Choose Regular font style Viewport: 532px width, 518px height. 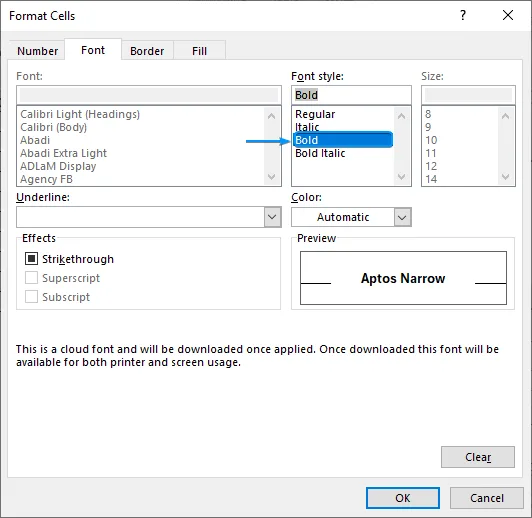pyautogui.click(x=315, y=114)
